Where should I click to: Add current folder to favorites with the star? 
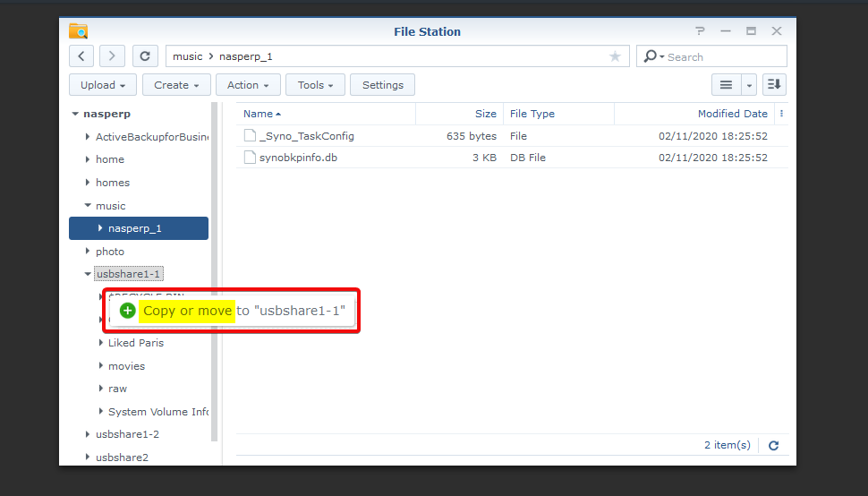[x=615, y=56]
